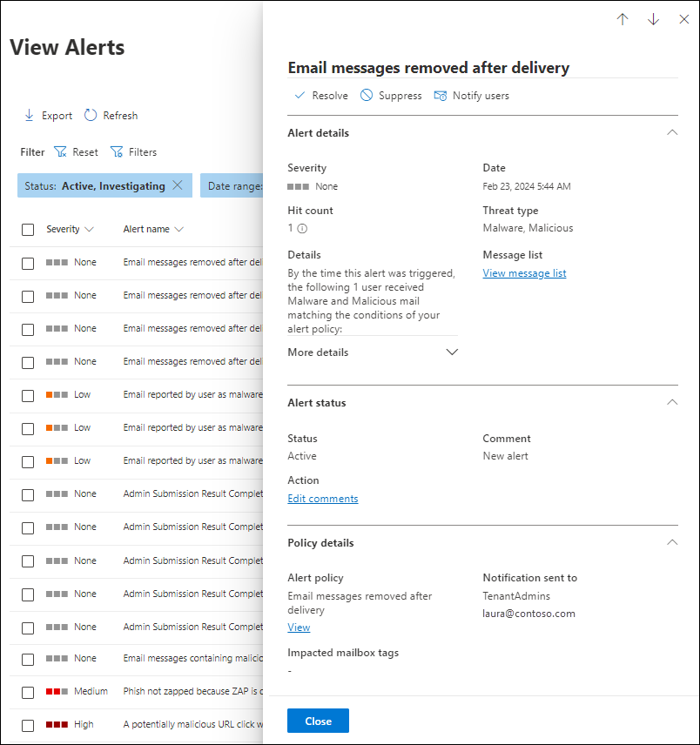
Task: Collapse the Alert details section
Action: [672, 132]
